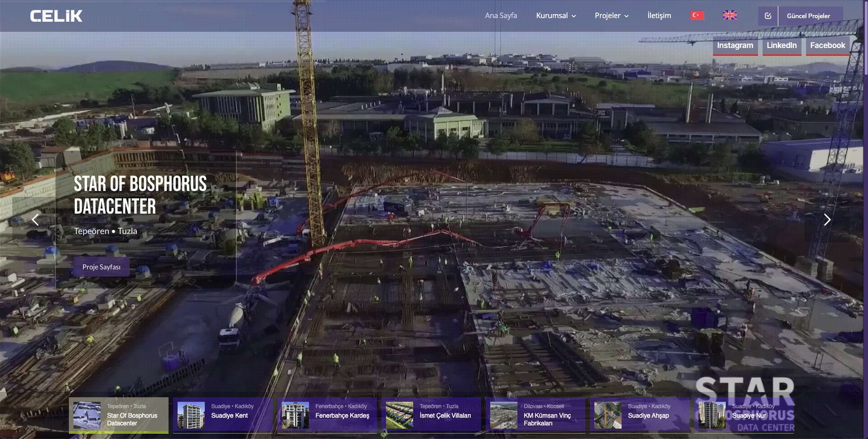Expand the Projeler dropdown menu
868x439 pixels.
coord(612,15)
